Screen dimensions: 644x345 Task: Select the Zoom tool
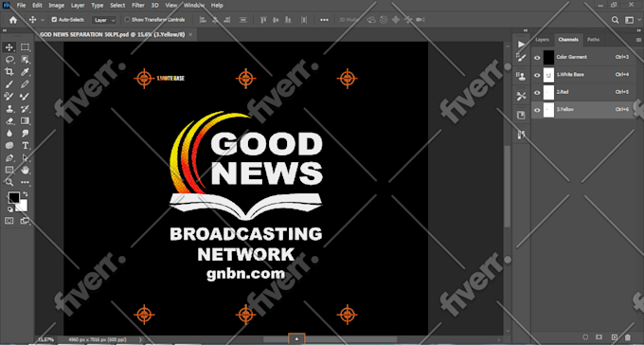click(9, 182)
